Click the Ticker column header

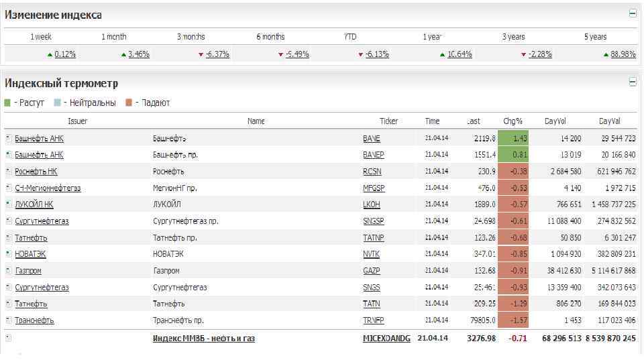[388, 121]
